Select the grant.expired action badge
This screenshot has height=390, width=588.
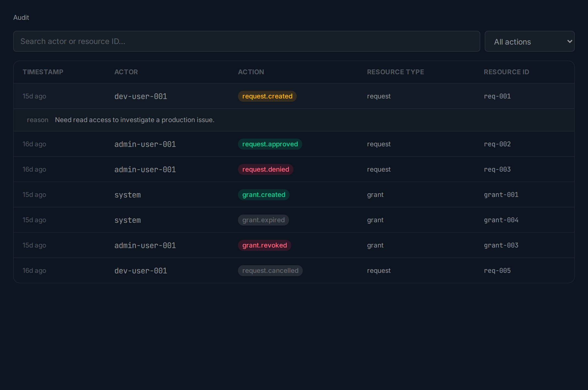(263, 220)
